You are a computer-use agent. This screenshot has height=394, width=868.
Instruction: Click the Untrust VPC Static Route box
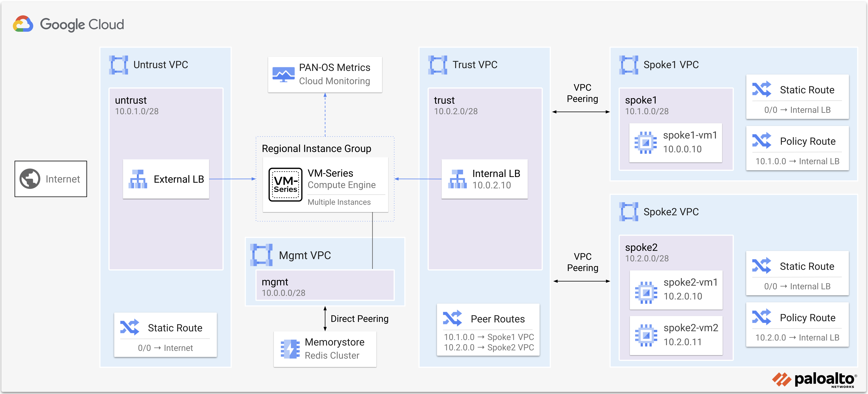pyautogui.click(x=165, y=335)
